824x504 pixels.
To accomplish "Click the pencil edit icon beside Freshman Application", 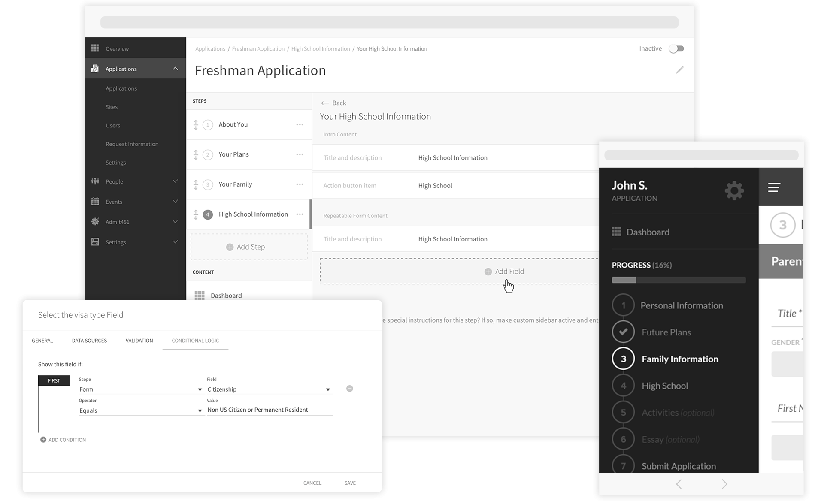I will (679, 70).
